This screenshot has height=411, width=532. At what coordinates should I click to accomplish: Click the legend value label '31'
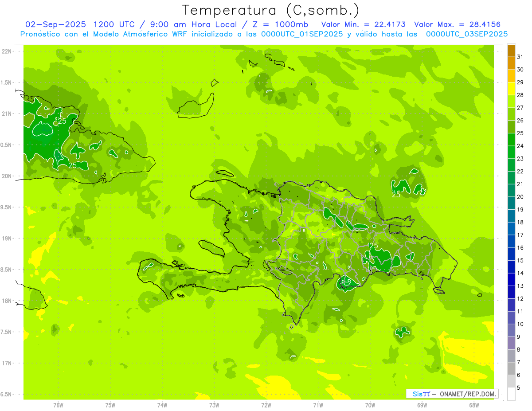[x=520, y=56]
